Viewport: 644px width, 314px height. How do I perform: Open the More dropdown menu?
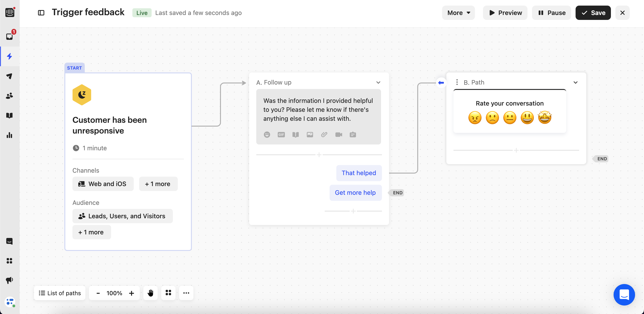pyautogui.click(x=458, y=13)
